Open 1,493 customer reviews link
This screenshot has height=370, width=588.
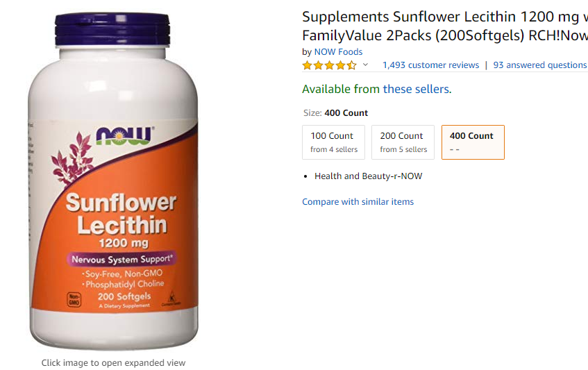pyautogui.click(x=430, y=65)
